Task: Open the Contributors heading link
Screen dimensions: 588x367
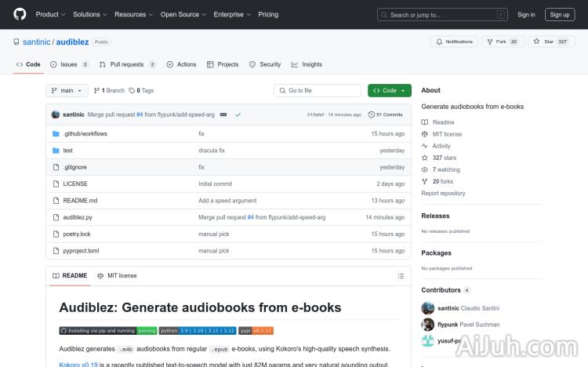Action: (445, 290)
